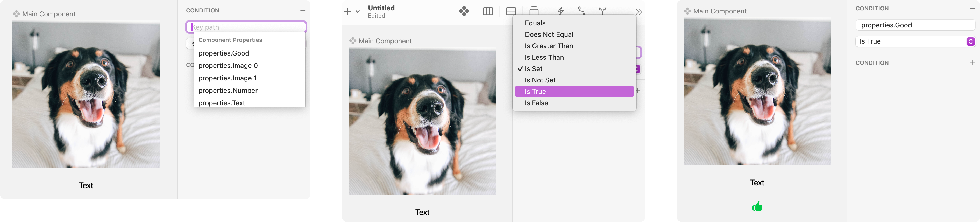
Task: Remove the first condition in the right panel
Action: pyautogui.click(x=972, y=8)
